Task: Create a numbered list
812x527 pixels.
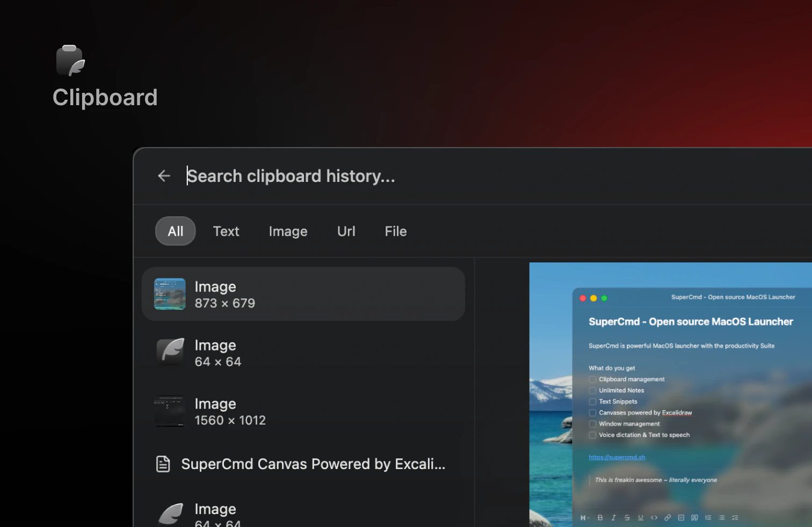Action: pyautogui.click(x=708, y=518)
